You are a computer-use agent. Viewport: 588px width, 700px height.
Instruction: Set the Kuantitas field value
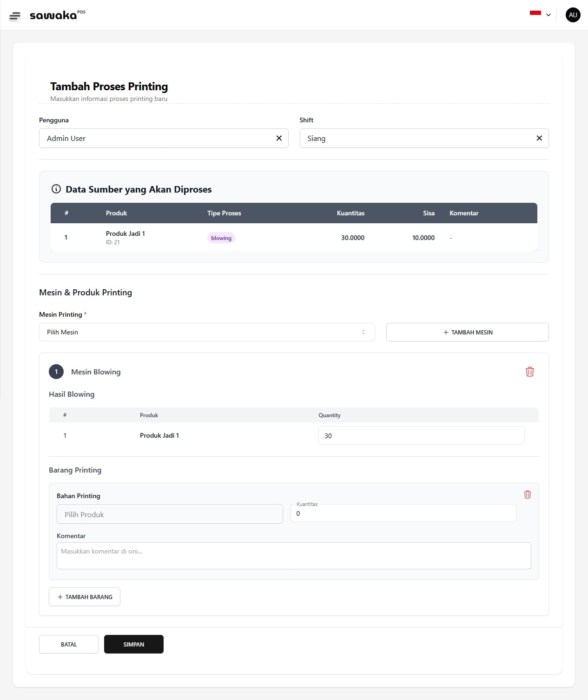tap(403, 513)
